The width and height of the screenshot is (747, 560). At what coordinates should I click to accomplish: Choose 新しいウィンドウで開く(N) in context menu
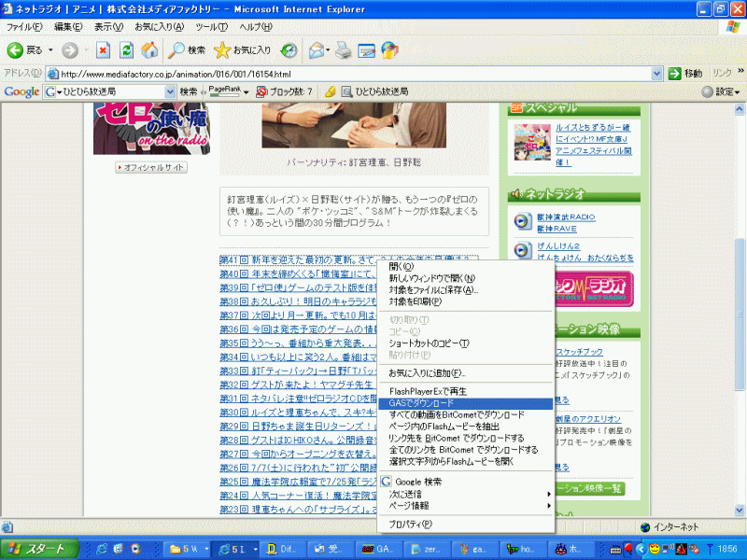(x=466, y=278)
